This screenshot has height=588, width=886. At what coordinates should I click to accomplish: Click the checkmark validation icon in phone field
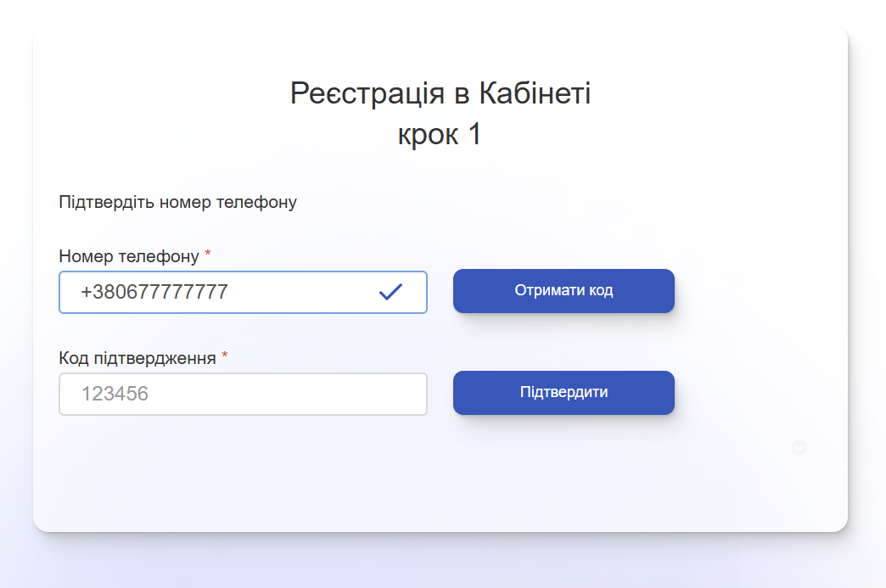click(x=390, y=292)
